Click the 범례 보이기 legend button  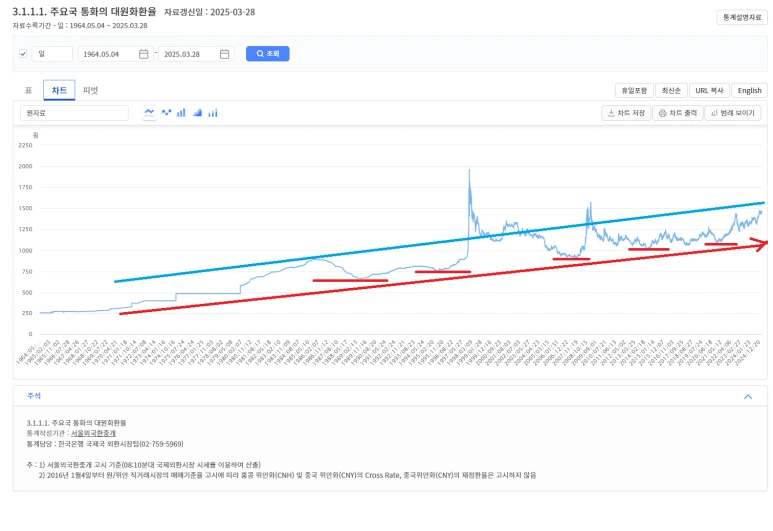pyautogui.click(x=733, y=113)
